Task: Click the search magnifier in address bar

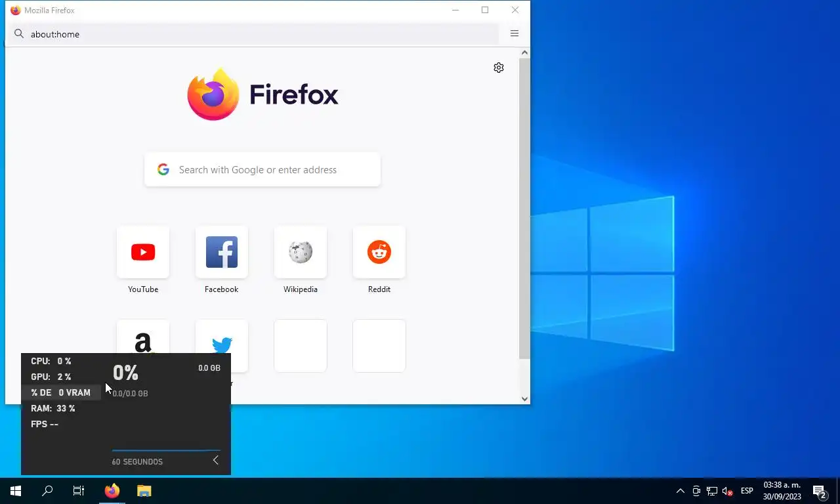Action: 19,33
